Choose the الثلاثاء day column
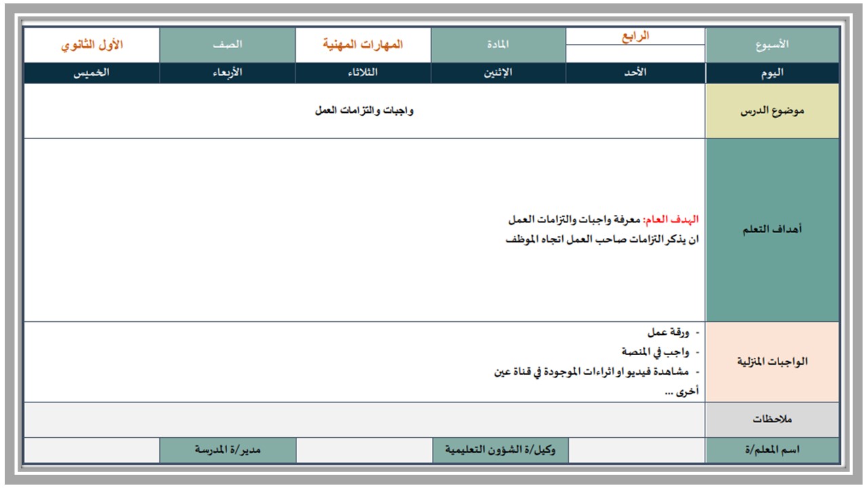Screen dimensions: 868x488 coord(363,73)
